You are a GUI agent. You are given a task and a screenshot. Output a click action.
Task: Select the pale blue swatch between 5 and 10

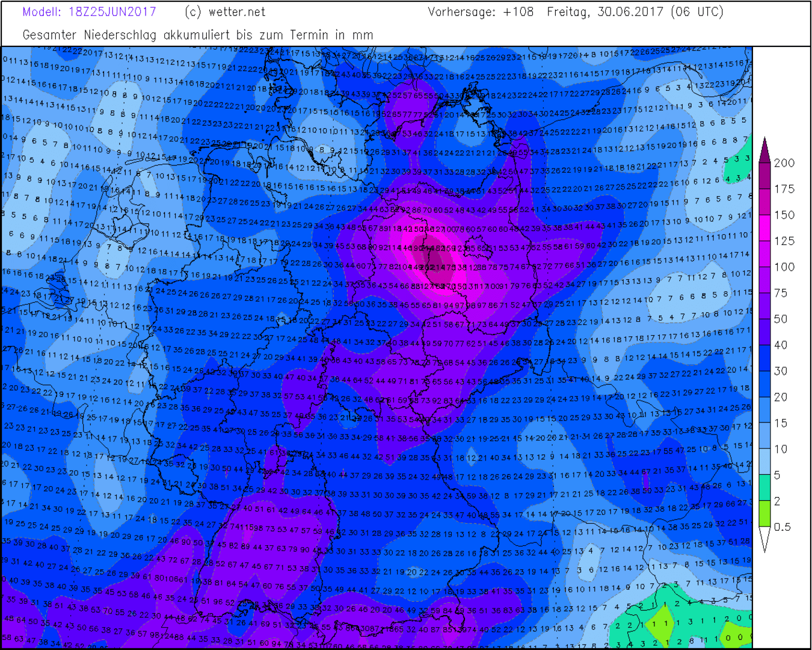tap(764, 462)
